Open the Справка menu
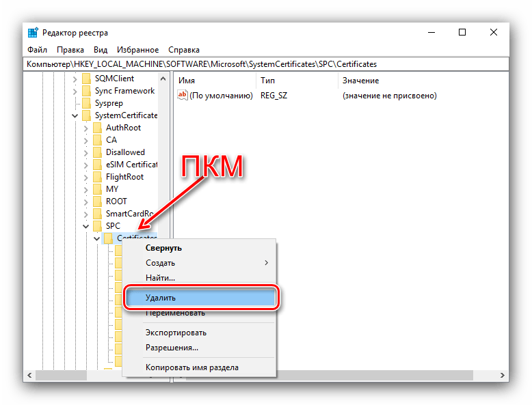 (184, 50)
